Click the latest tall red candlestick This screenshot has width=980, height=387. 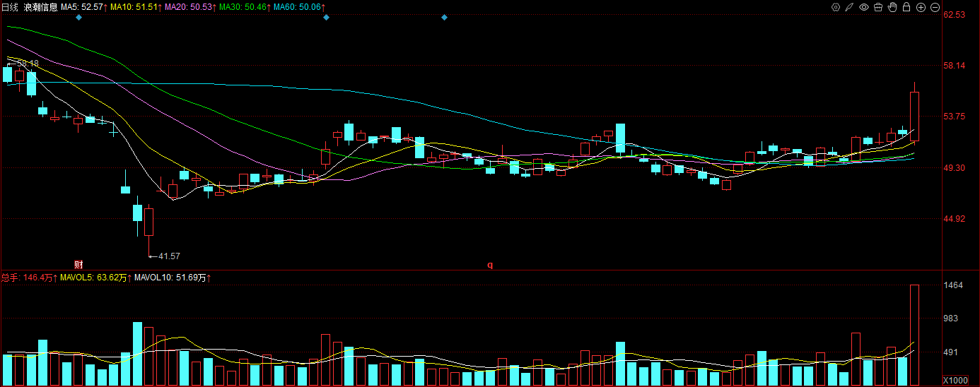[x=914, y=115]
